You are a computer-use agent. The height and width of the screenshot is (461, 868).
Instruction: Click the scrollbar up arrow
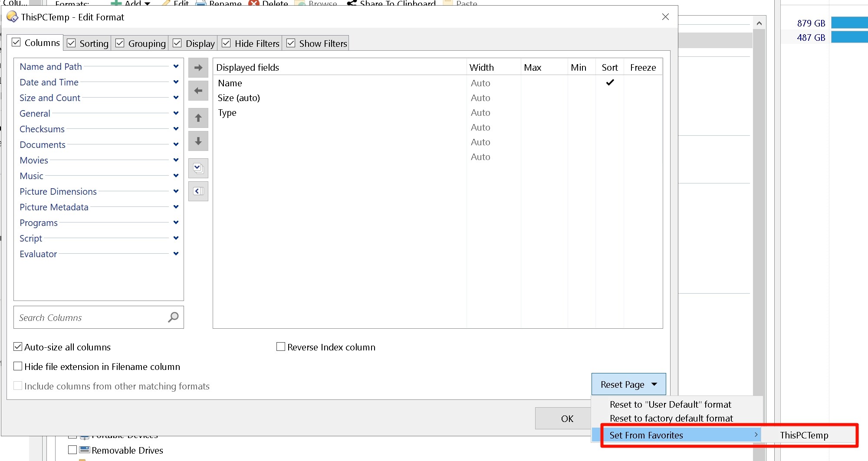pos(759,23)
